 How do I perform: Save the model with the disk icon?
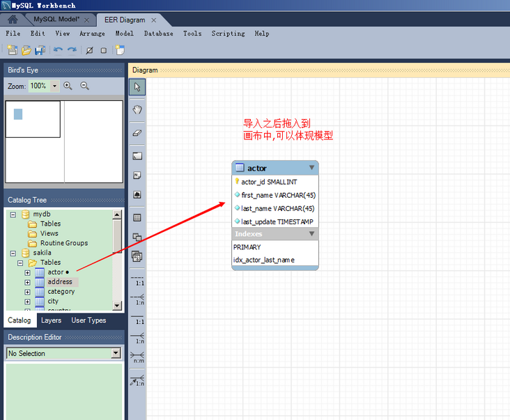[x=40, y=50]
